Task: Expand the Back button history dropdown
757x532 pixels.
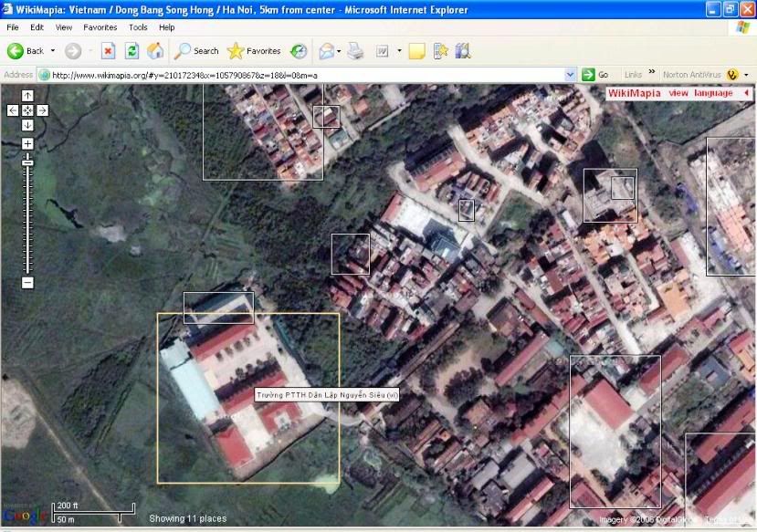Action: click(x=53, y=51)
